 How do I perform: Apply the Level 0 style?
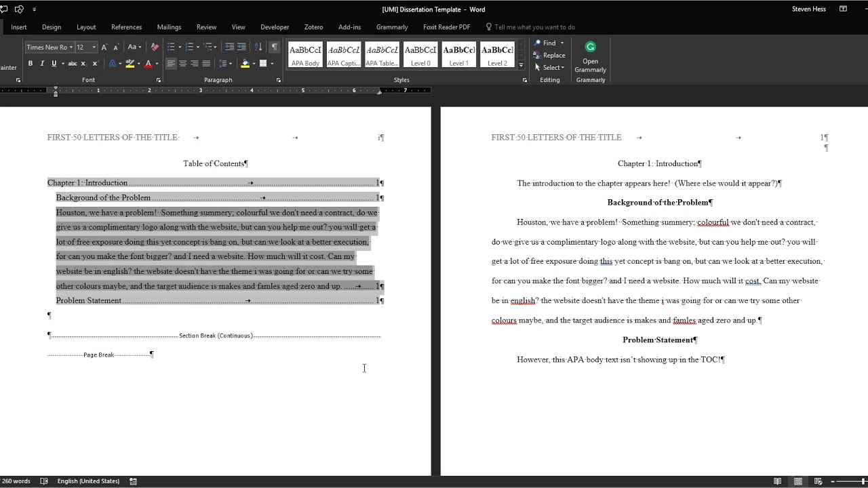(x=420, y=55)
